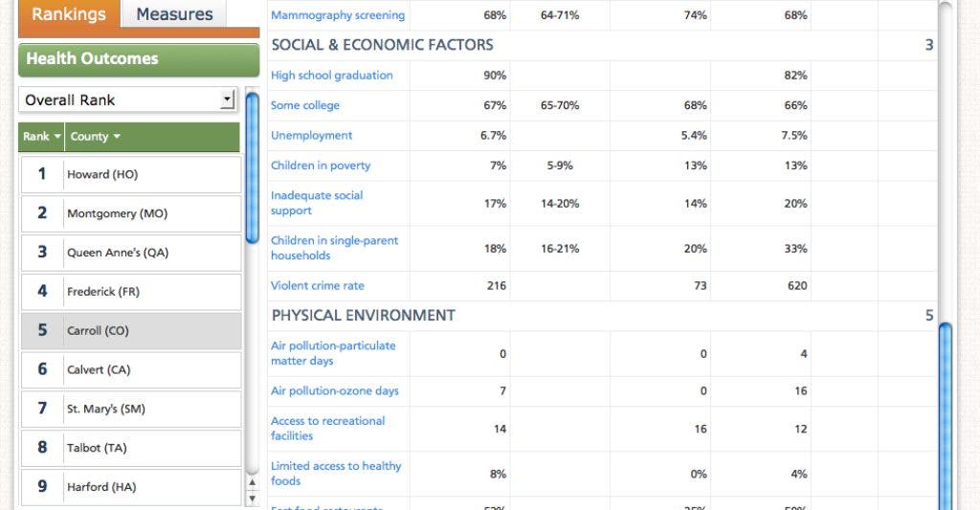The image size is (980, 510).
Task: Click the county list scroll up arrow
Action: (253, 482)
